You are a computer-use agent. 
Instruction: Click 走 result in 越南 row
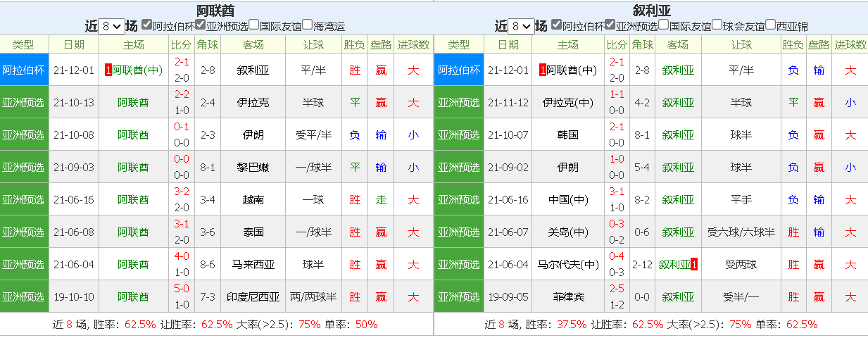[x=381, y=200]
